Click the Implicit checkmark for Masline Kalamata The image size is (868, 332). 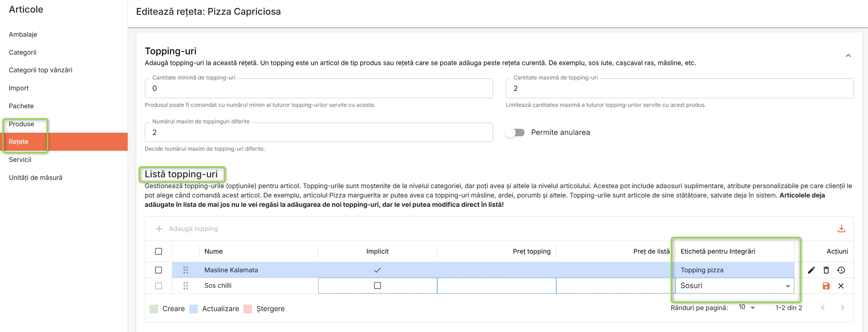click(x=378, y=270)
